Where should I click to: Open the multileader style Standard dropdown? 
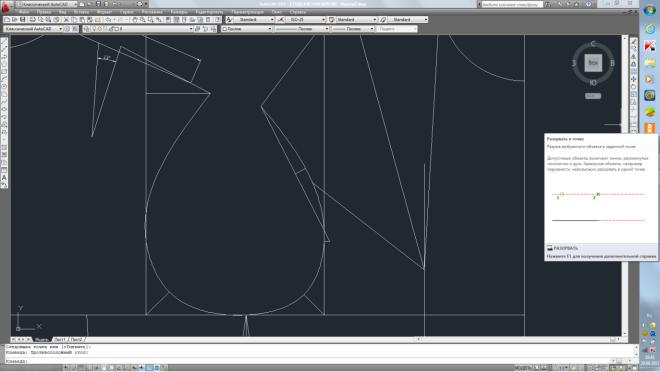(407, 20)
